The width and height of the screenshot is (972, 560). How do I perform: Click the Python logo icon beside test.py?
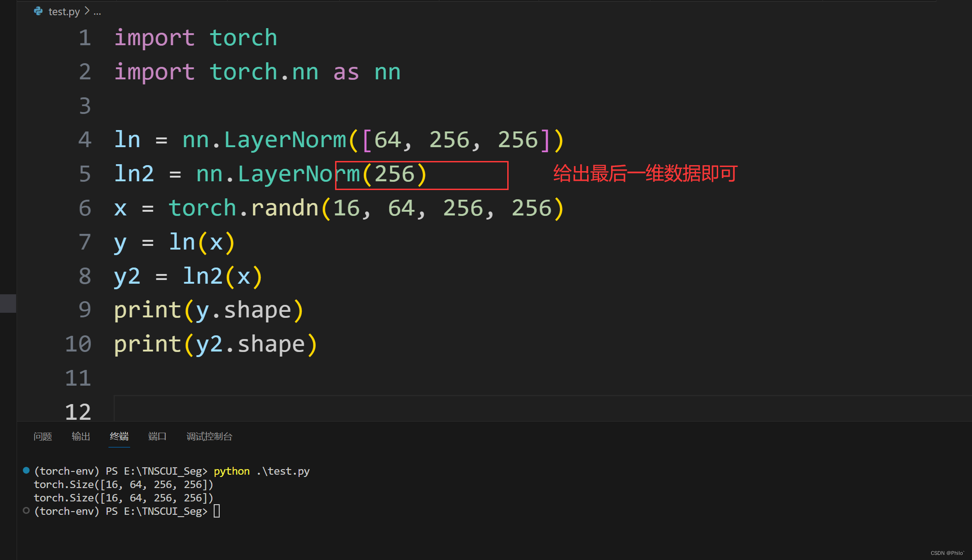click(37, 11)
